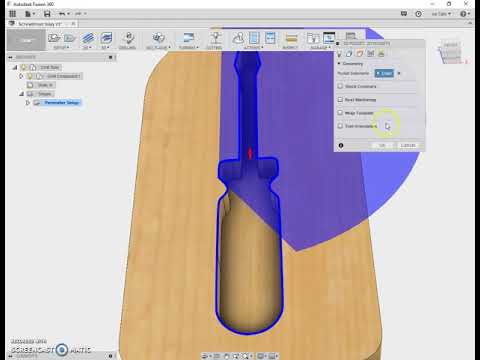
Task: Collapse the CAM Root tree node
Action: [x=15, y=67]
